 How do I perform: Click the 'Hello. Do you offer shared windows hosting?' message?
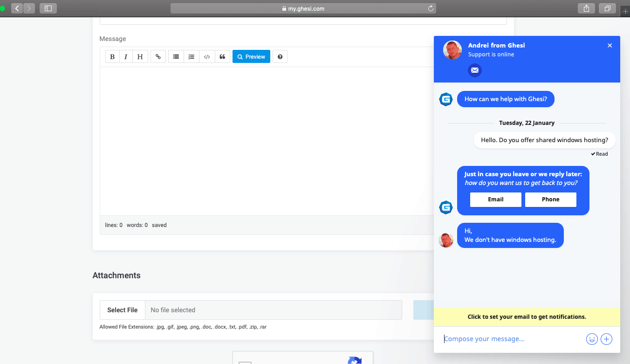point(544,140)
